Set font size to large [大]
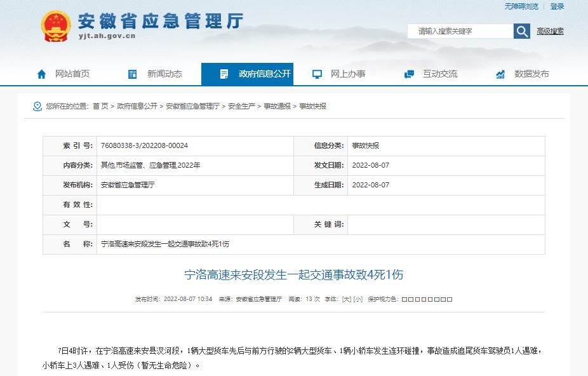This screenshot has width=588, height=376. tap(346, 299)
